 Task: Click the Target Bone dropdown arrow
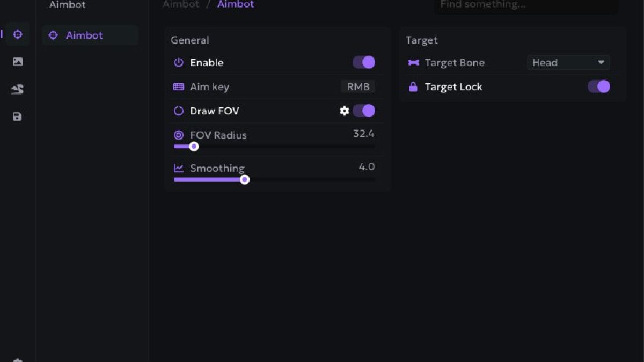click(601, 63)
